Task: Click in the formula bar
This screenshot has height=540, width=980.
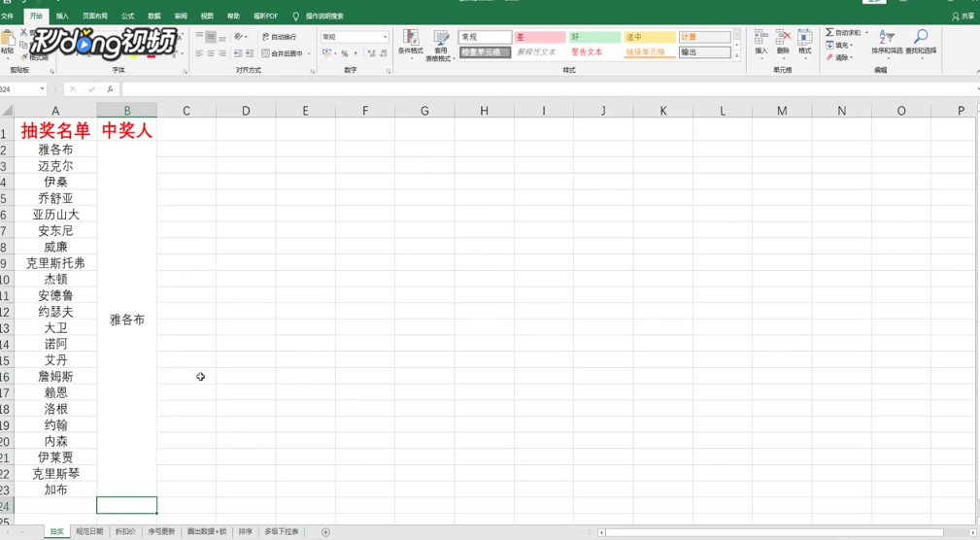Action: tap(549, 89)
